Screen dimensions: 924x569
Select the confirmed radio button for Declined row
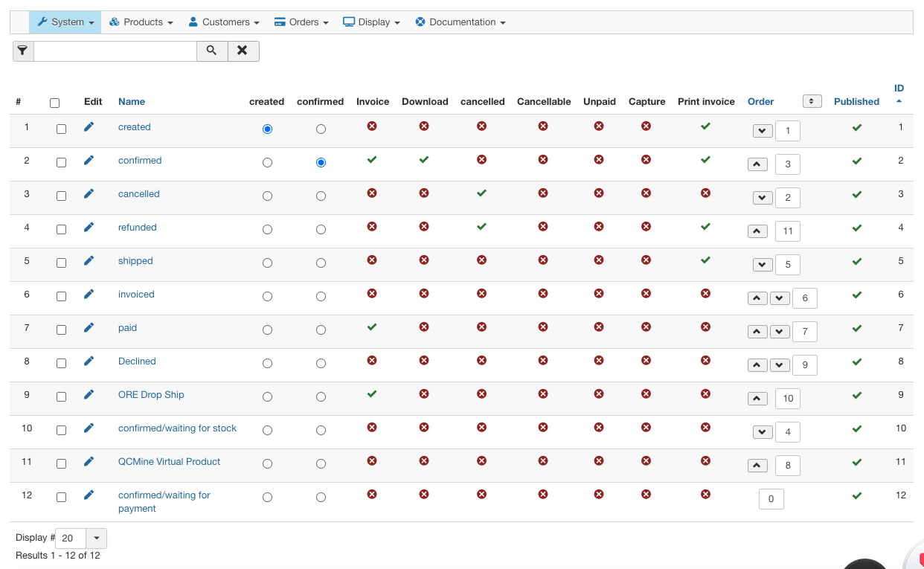[321, 363]
